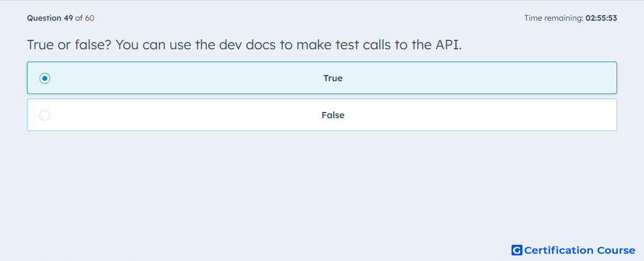Choose the bold "True" answer label
The image size is (644, 261).
click(x=333, y=78)
